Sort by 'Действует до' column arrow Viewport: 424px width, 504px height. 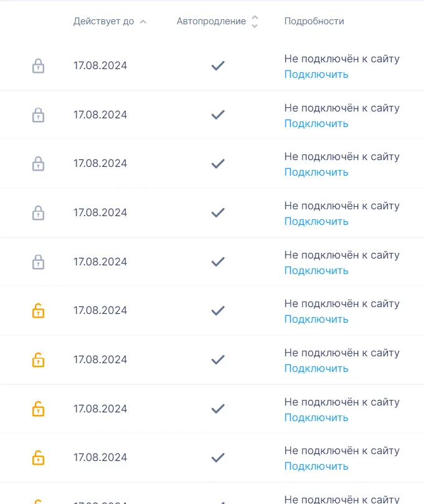click(x=143, y=22)
